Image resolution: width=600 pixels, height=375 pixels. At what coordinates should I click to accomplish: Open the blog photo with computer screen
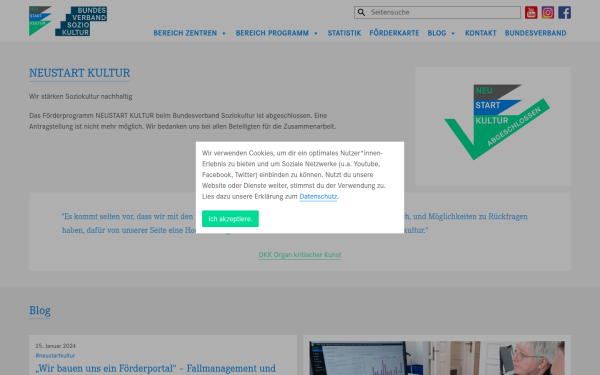(437, 358)
